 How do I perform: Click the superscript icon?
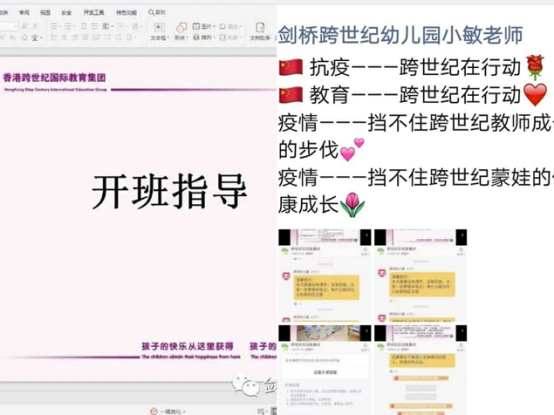pyautogui.click(x=3, y=37)
